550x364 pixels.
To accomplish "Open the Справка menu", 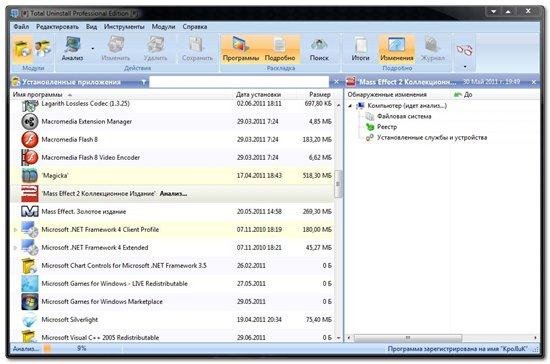I will coord(195,27).
